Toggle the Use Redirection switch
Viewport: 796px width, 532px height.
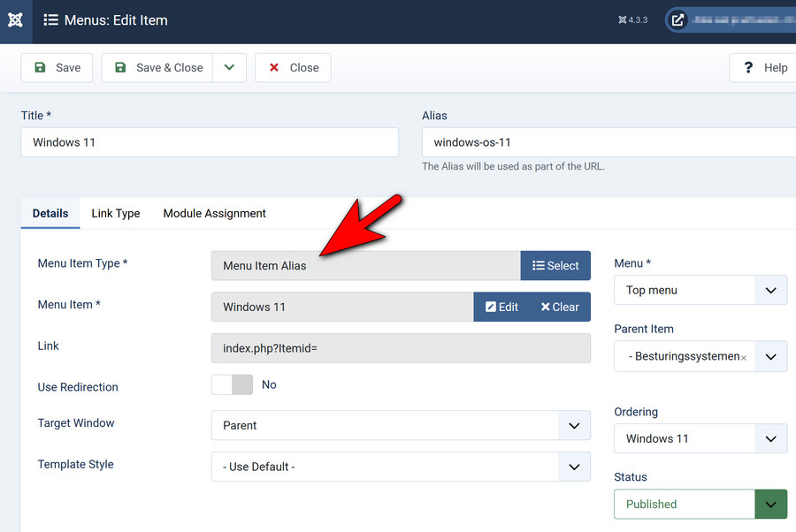(232, 384)
